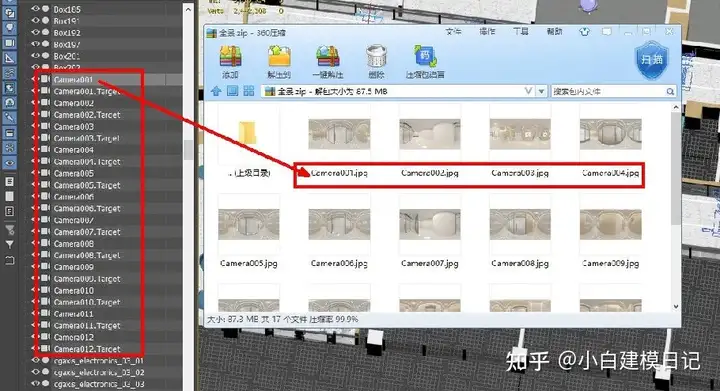Screen dimensions: 720x391
Task: Open the skin (shirt) icon in title bar
Action: 584,32
